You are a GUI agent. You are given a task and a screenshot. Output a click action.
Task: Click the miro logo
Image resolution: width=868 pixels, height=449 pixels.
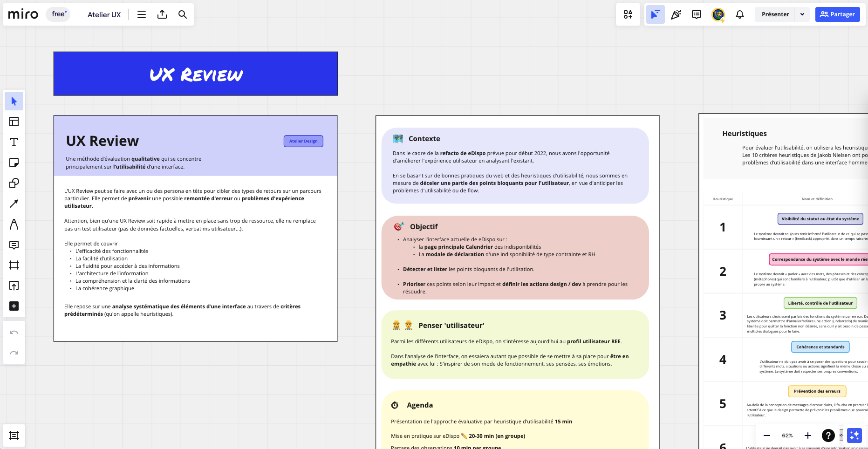point(23,14)
